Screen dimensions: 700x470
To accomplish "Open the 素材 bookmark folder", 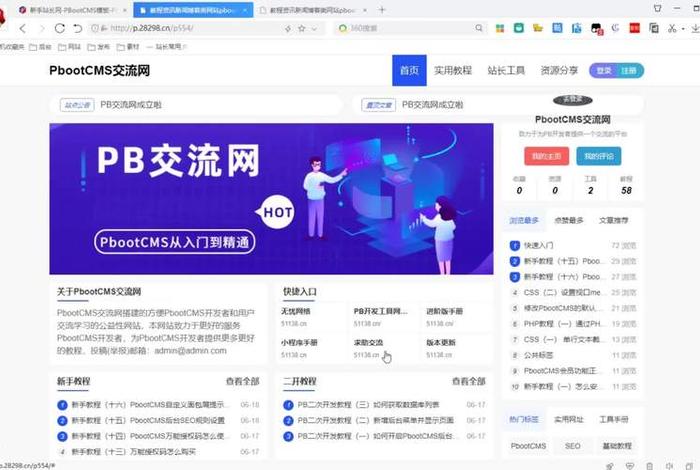I will pos(128,46).
